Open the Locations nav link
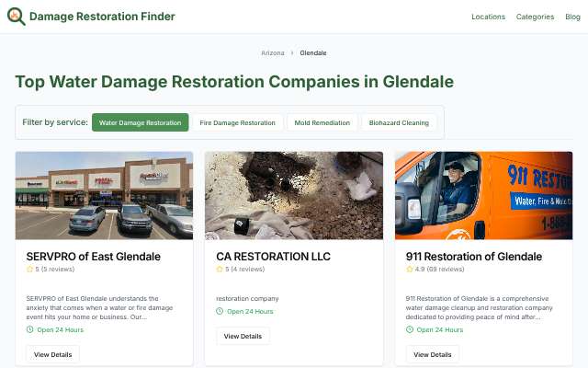The image size is (588, 368). (488, 17)
